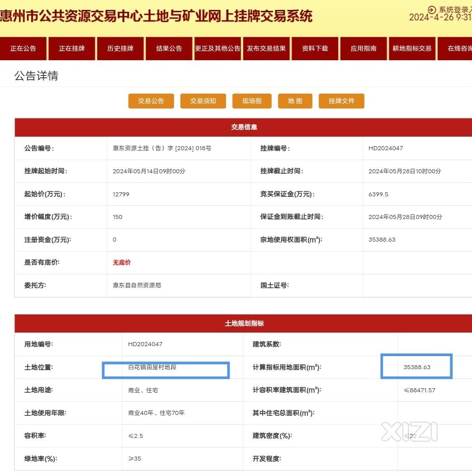Select the 耕地指标交易 navigation item
Image resolution: width=472 pixels, height=476 pixels.
pyautogui.click(x=412, y=48)
